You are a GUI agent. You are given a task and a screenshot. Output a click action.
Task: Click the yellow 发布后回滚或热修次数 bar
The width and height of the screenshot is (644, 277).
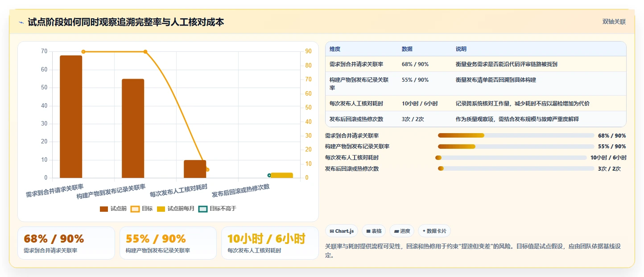pyautogui.click(x=282, y=175)
